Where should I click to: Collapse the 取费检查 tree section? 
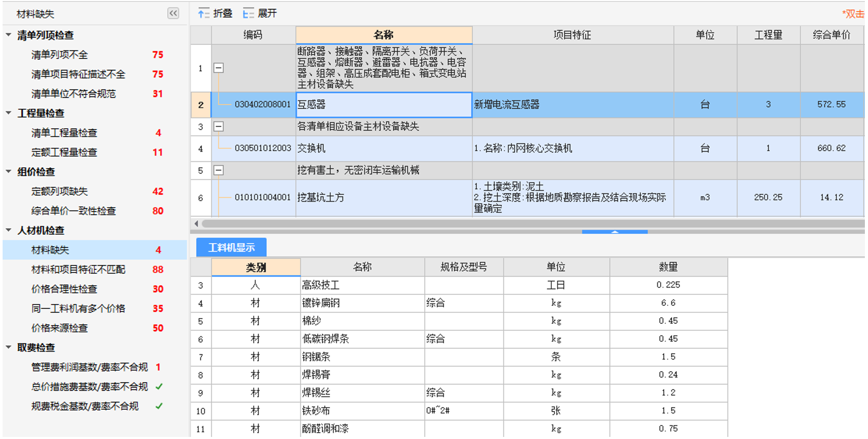[x=8, y=347]
